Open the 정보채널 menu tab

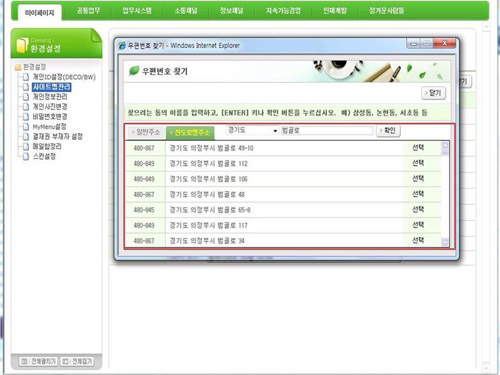[232, 11]
